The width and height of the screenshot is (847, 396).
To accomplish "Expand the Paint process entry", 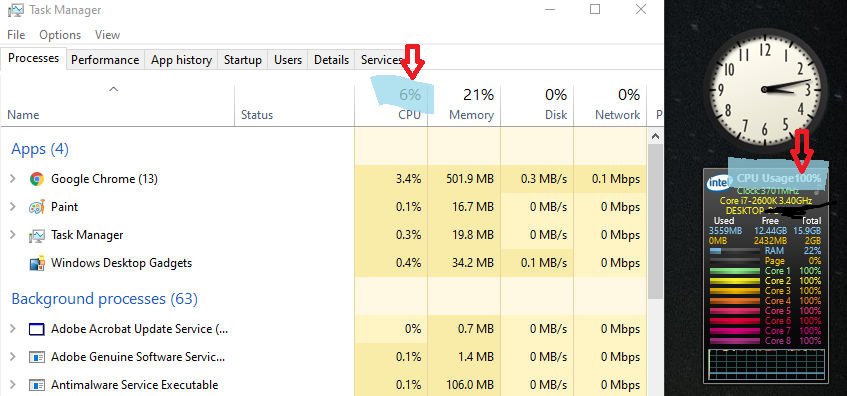I will pos(13,207).
